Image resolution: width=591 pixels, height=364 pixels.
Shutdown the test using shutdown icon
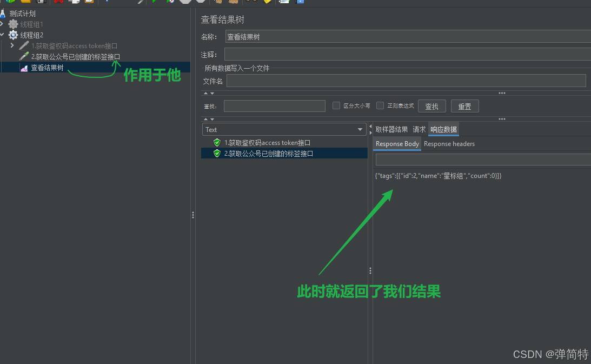click(x=200, y=3)
